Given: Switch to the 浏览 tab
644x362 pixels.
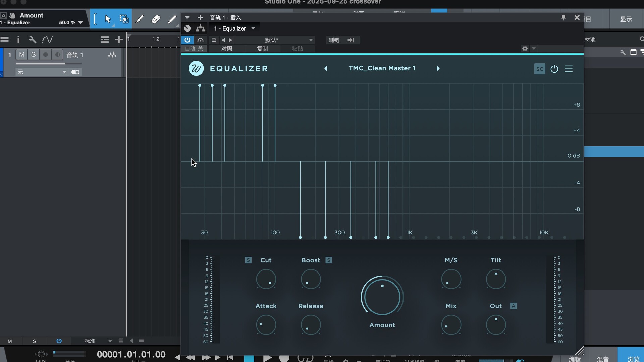Looking at the screenshot, I should coord(633,359).
